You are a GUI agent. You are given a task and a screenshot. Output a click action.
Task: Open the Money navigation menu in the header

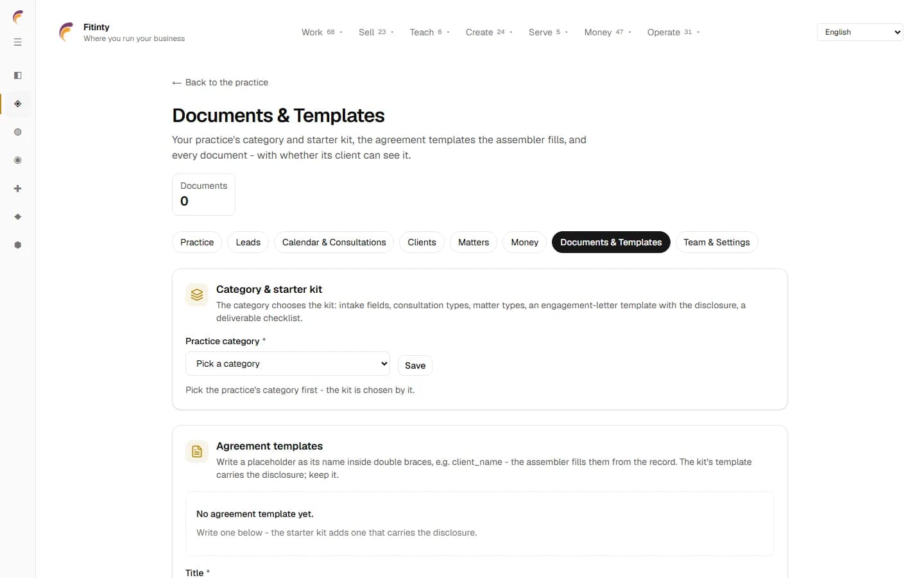[x=608, y=32]
